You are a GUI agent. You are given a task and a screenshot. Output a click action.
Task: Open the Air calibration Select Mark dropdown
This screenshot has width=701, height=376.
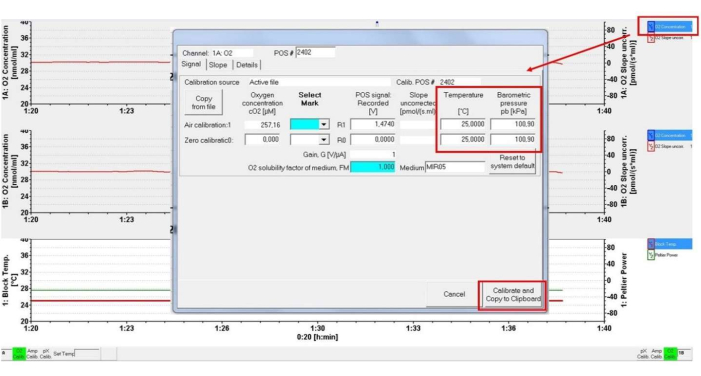point(323,124)
